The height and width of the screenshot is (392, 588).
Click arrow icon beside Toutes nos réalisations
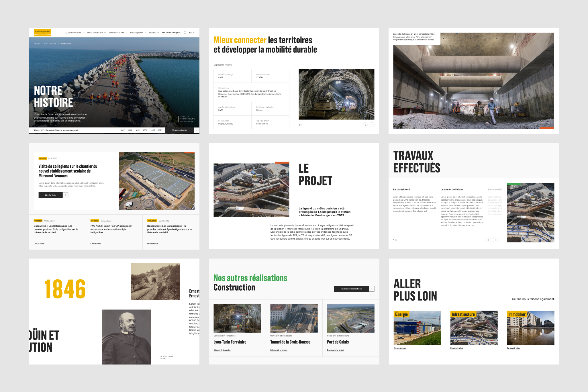click(x=372, y=289)
